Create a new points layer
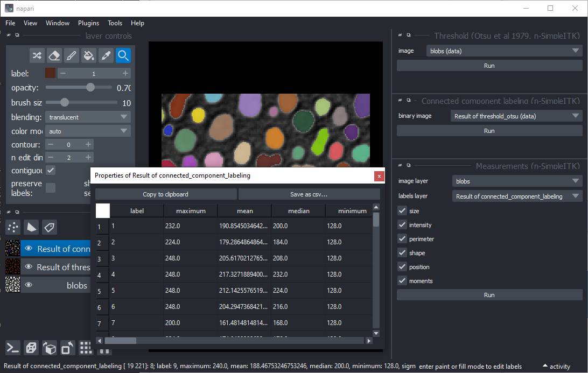 tap(14, 227)
